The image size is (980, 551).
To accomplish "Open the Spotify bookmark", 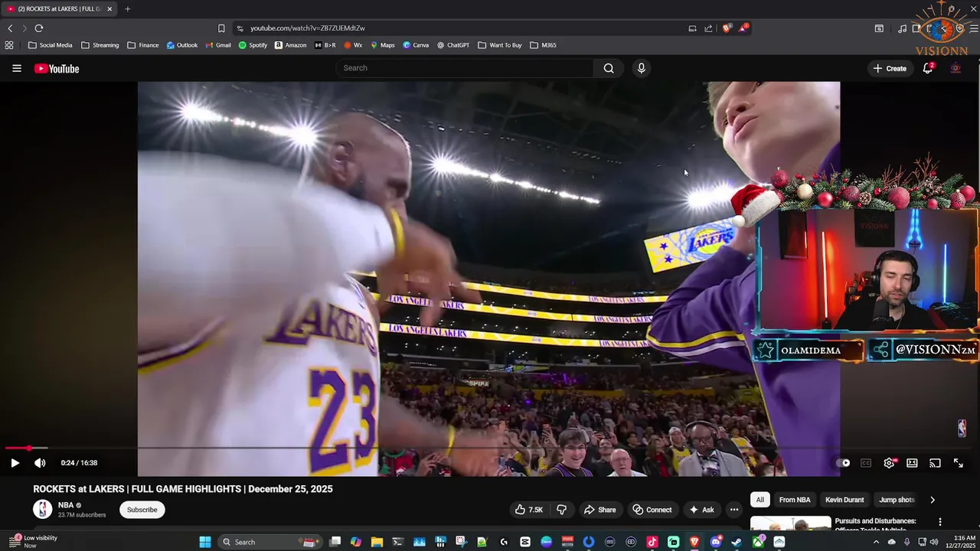I will (x=253, y=45).
